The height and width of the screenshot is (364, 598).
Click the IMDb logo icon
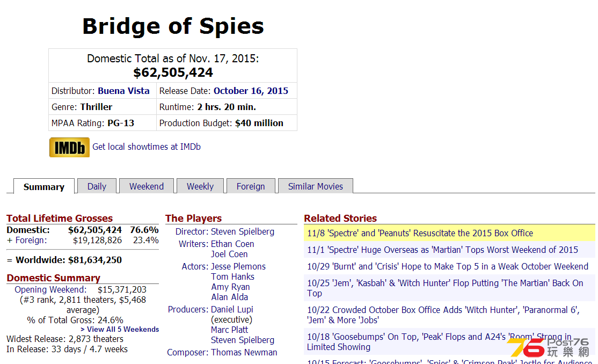[69, 147]
